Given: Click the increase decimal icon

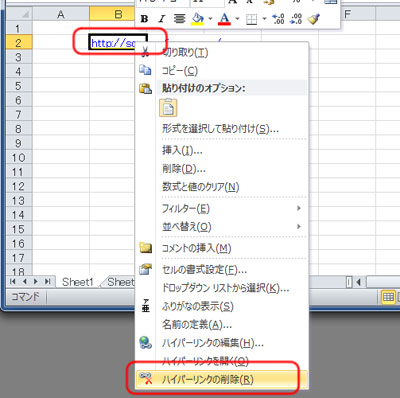Looking at the screenshot, I should point(278,19).
